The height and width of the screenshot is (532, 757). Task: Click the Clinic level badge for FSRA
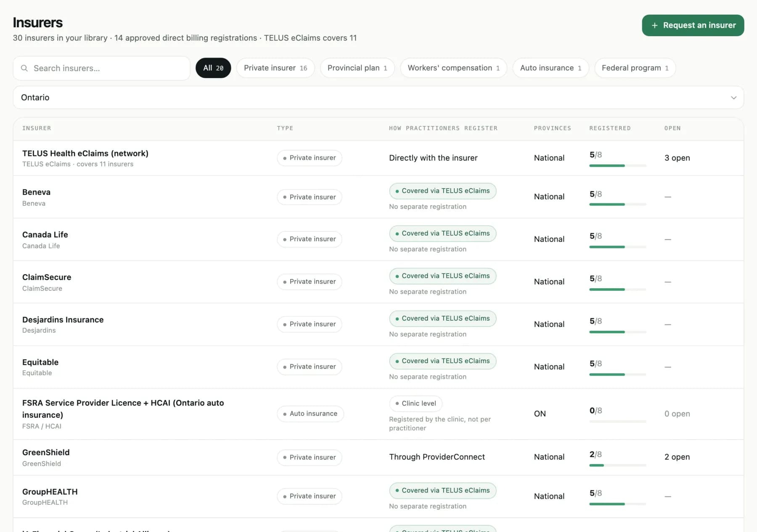click(x=416, y=403)
